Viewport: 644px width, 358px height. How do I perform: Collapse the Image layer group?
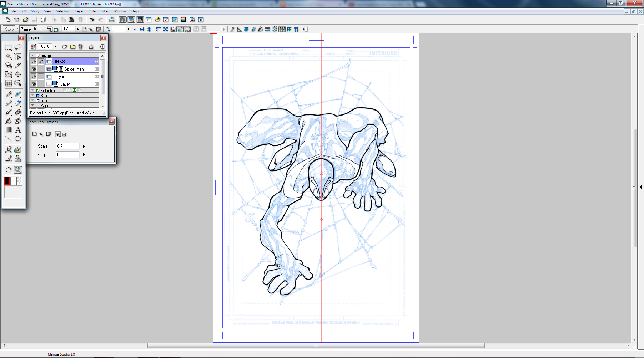click(32, 56)
